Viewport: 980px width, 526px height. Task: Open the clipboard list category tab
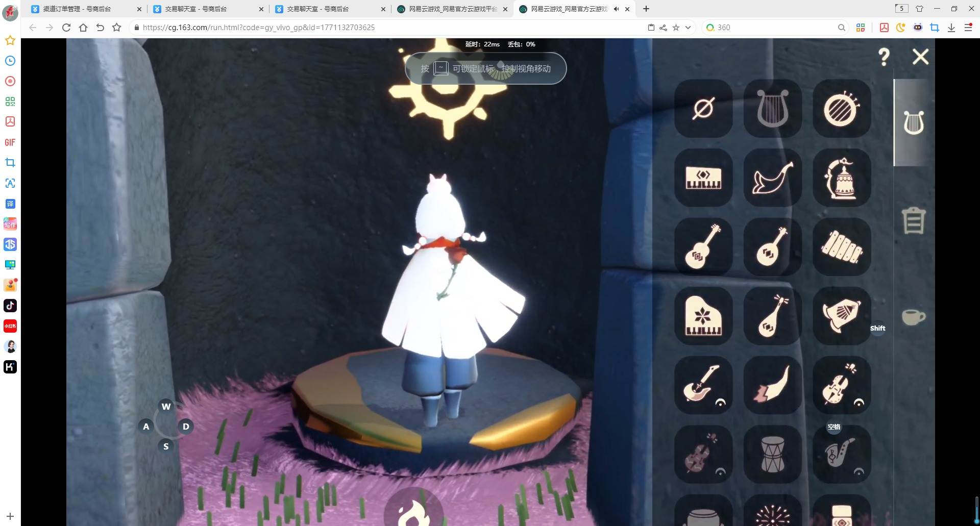[x=914, y=220]
